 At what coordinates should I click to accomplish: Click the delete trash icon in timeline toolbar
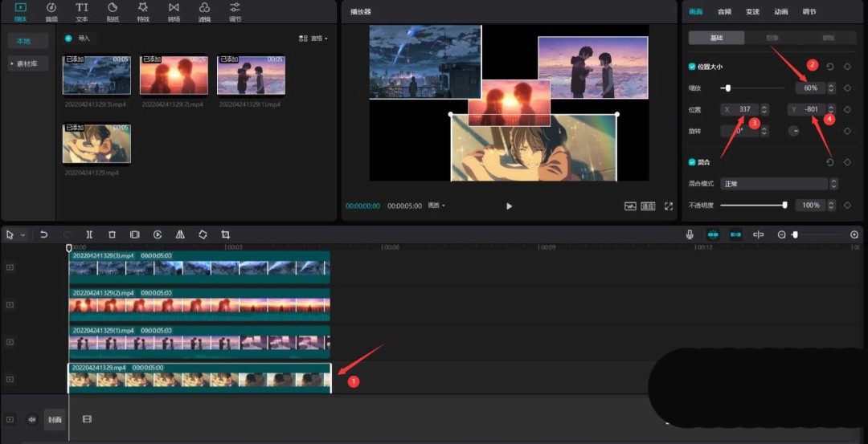[x=112, y=234]
